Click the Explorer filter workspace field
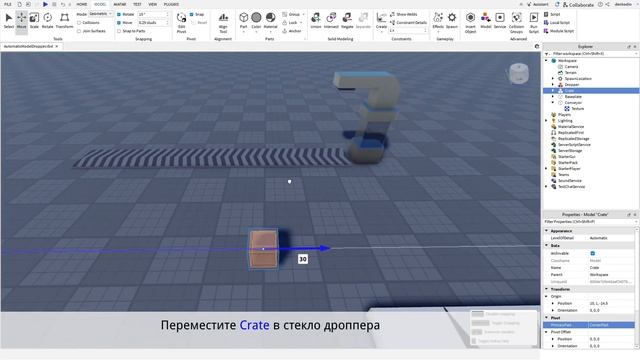Screen dimensions: 640x360 tap(591, 53)
